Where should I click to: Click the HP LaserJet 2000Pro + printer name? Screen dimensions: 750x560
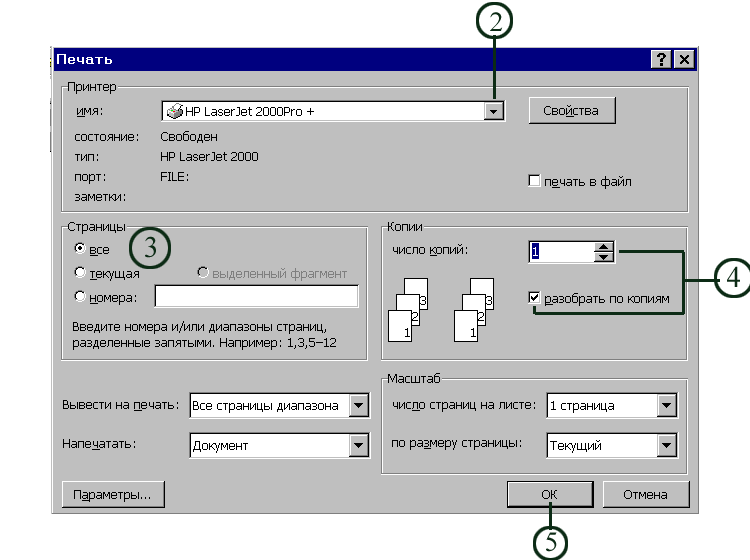250,111
